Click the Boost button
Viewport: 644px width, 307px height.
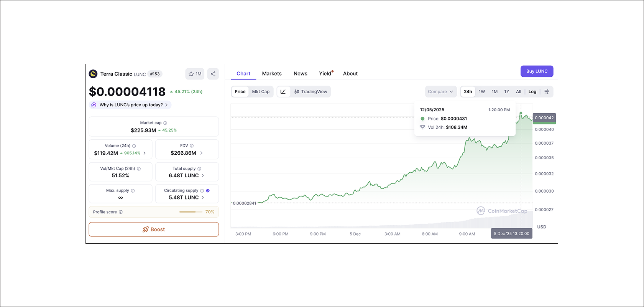pos(154,229)
